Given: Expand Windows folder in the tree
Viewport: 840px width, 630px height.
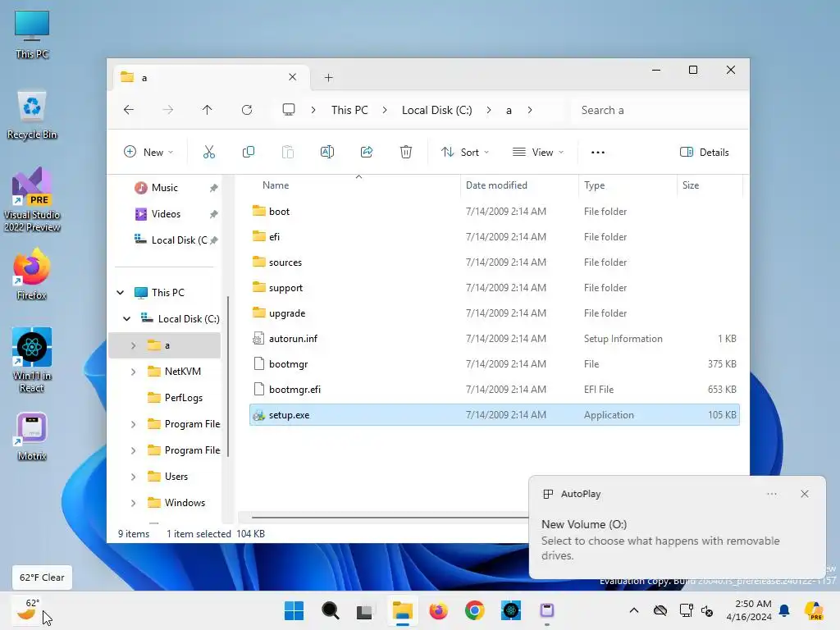Looking at the screenshot, I should pyautogui.click(x=134, y=503).
